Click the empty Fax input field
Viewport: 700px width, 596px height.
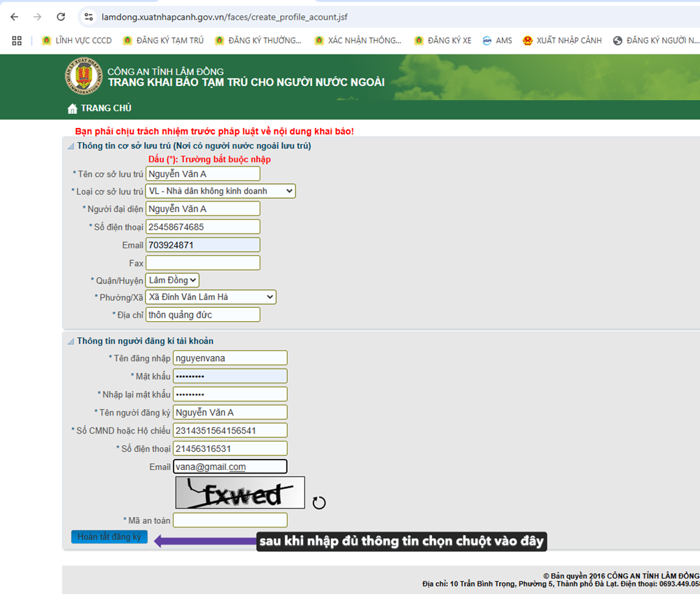click(203, 263)
